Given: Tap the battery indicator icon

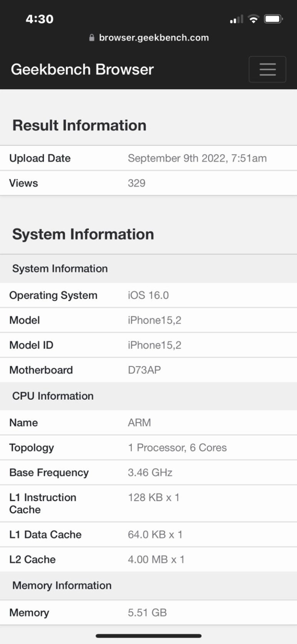Looking at the screenshot, I should 274,19.
